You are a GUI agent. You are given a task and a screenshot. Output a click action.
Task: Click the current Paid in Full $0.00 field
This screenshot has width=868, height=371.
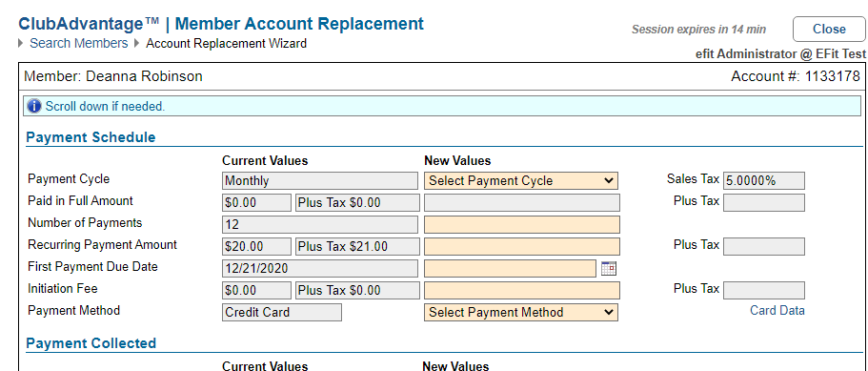coord(257,202)
